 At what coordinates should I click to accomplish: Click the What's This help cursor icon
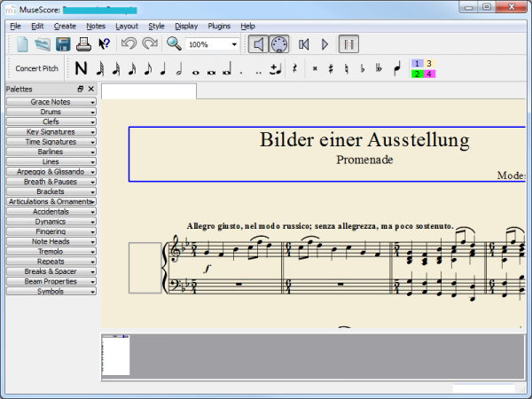click(104, 43)
